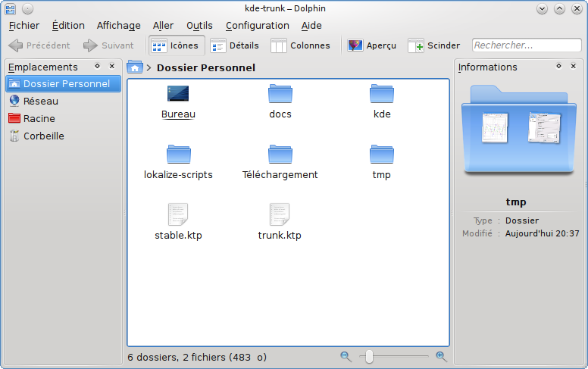Switch to Icônes view mode
This screenshot has height=369, width=588.
175,45
